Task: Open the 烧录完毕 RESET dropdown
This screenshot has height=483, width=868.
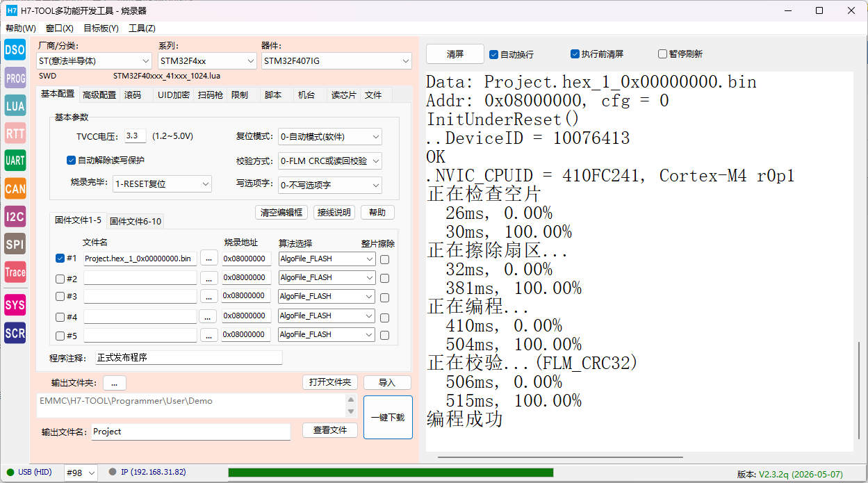Action: coord(162,184)
